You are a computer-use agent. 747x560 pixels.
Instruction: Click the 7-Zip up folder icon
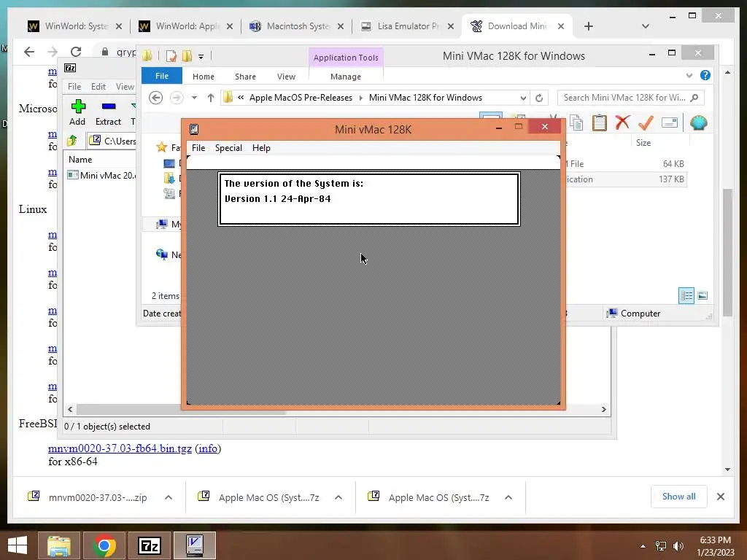coord(72,141)
